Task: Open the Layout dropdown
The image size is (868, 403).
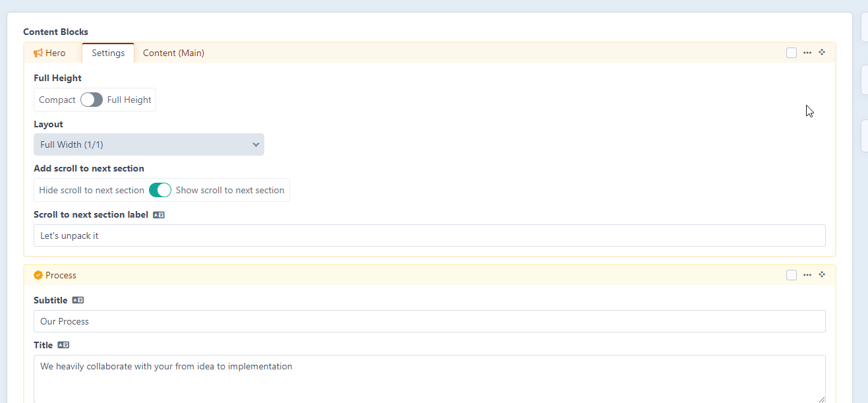Action: click(x=148, y=144)
